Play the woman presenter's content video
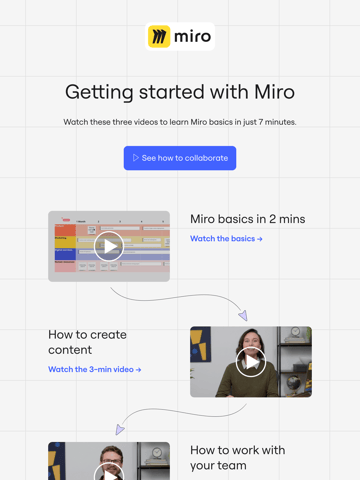The height and width of the screenshot is (480, 360). point(251,362)
